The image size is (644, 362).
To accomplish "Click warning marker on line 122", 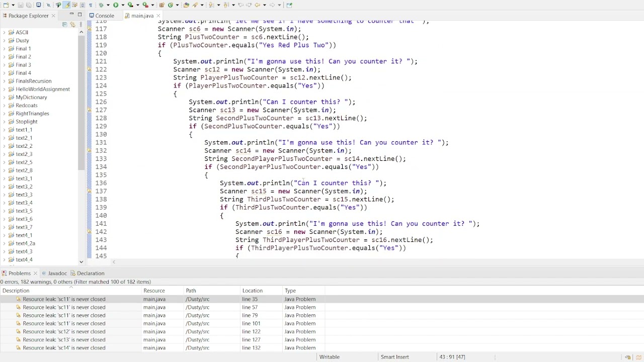I will (x=90, y=69).
